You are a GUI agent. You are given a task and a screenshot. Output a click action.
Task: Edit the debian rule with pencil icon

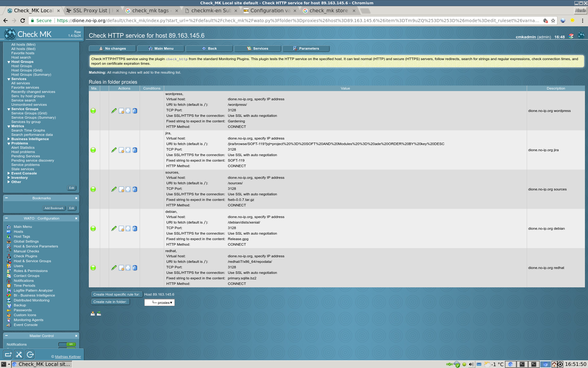coord(114,228)
